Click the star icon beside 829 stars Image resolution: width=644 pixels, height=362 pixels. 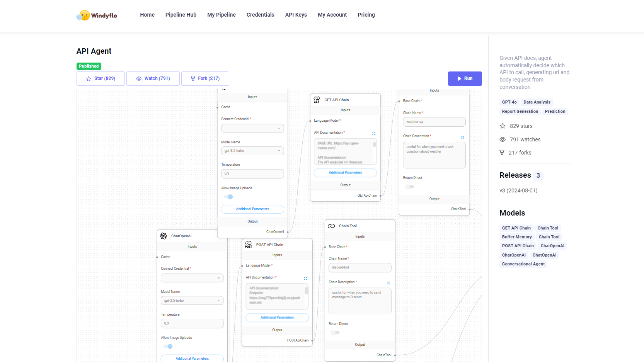coord(503,126)
